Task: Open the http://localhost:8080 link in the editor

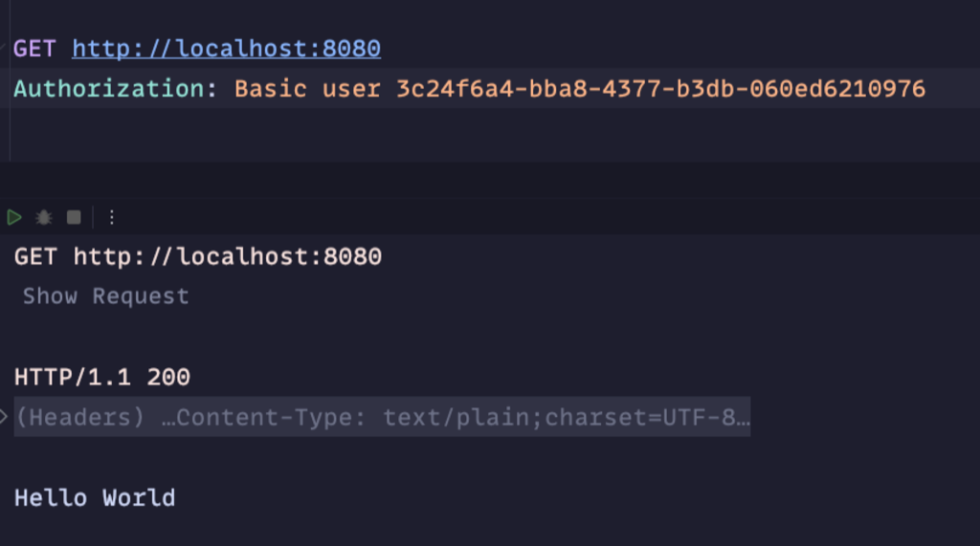Action: coord(226,49)
